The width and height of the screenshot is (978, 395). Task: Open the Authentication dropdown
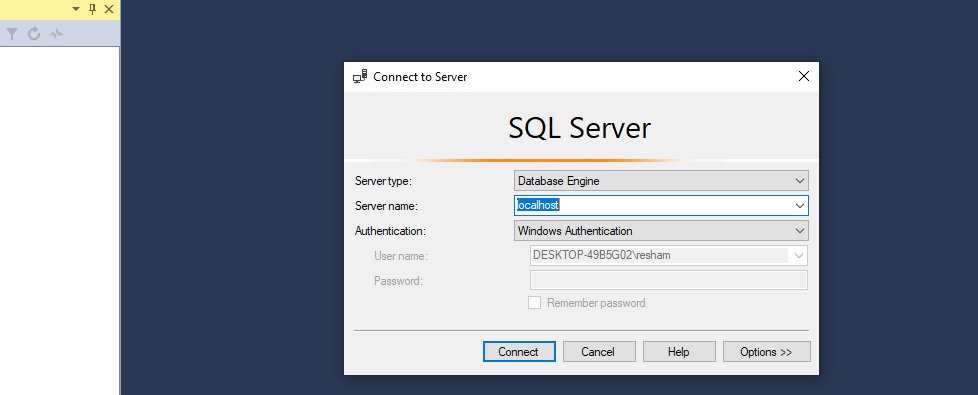pos(661,230)
